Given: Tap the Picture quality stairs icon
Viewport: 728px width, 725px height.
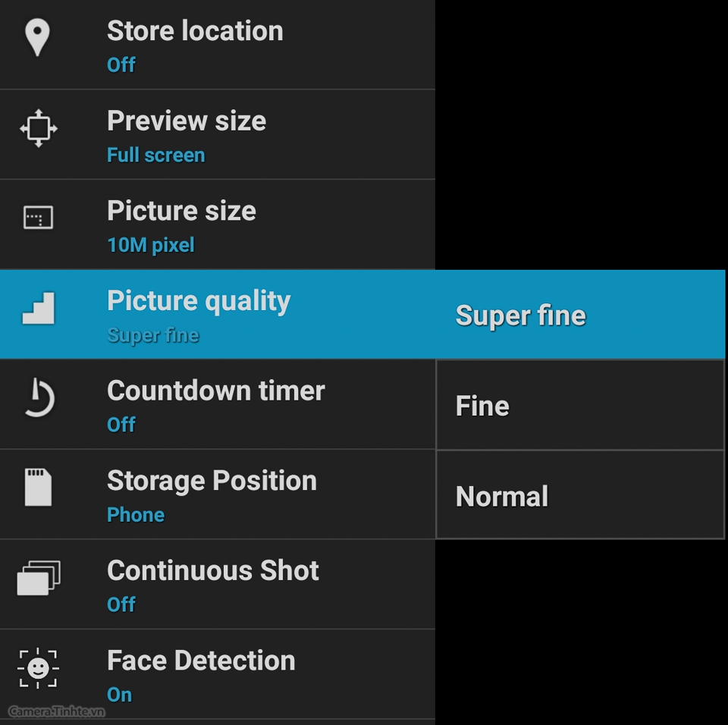Looking at the screenshot, I should 39,308.
